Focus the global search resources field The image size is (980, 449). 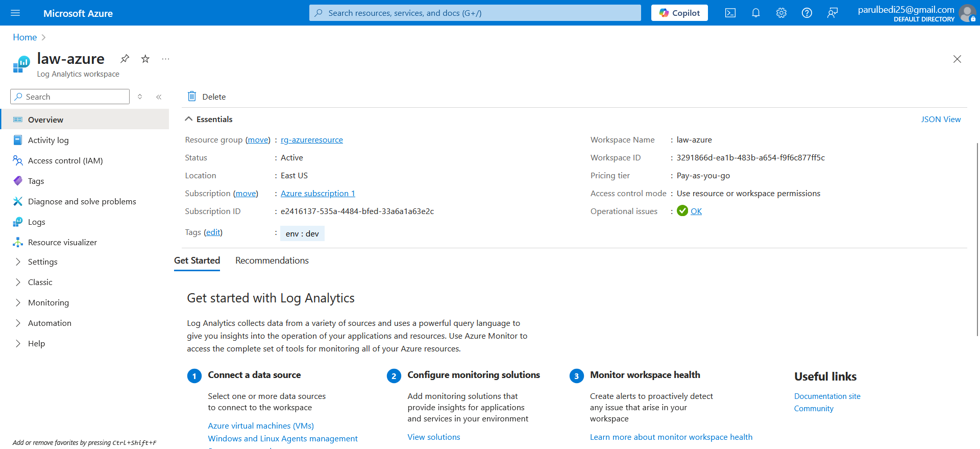pos(475,13)
